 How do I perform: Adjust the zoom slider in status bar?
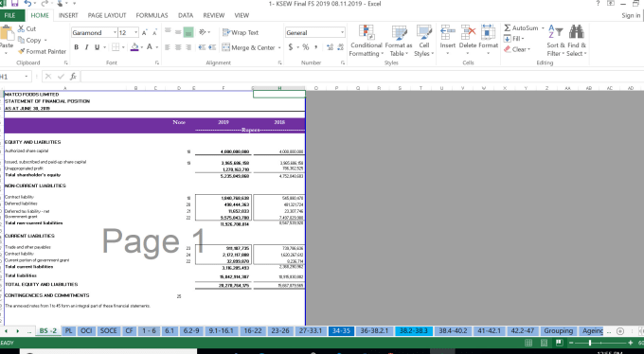[590, 343]
